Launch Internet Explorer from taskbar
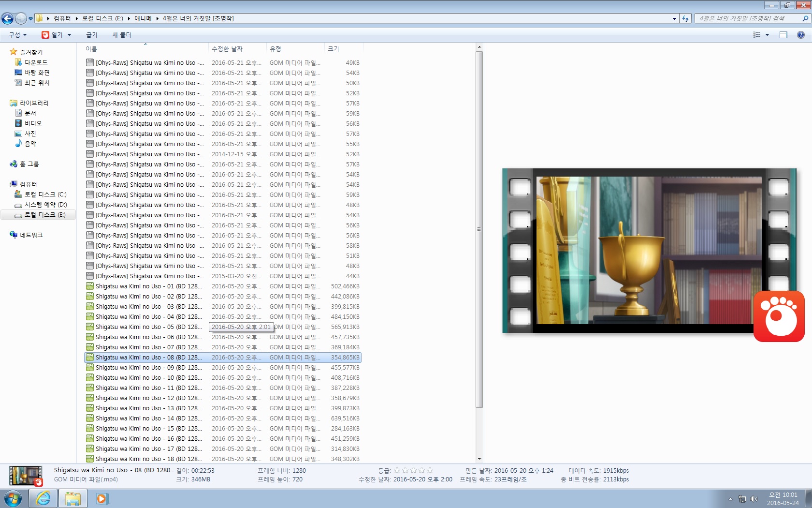 43,498
